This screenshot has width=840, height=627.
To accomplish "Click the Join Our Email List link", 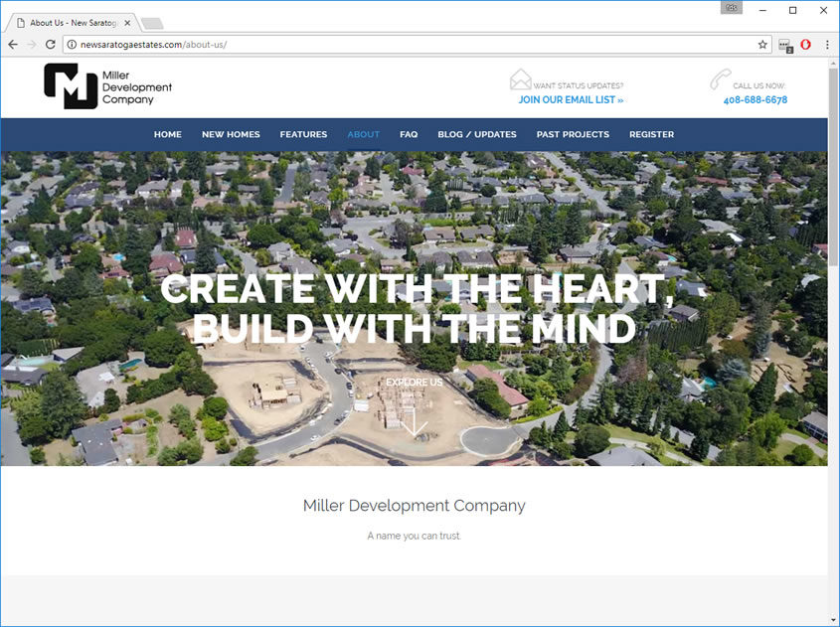I will [571, 100].
